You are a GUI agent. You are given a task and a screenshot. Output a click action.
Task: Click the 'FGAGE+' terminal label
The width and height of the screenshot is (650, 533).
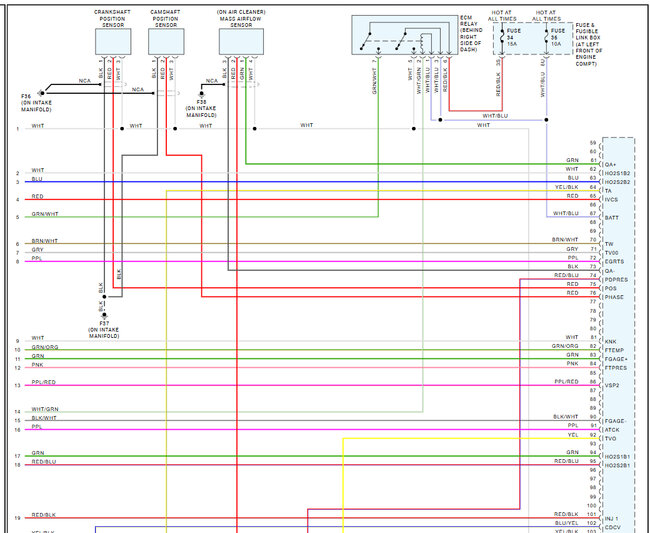tap(616, 359)
